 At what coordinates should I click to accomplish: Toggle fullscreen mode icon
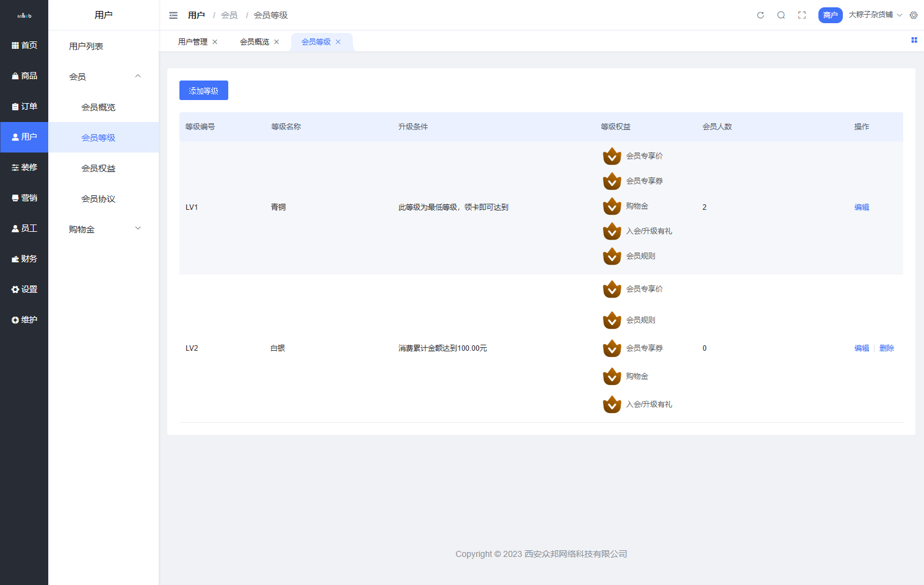pyautogui.click(x=802, y=15)
